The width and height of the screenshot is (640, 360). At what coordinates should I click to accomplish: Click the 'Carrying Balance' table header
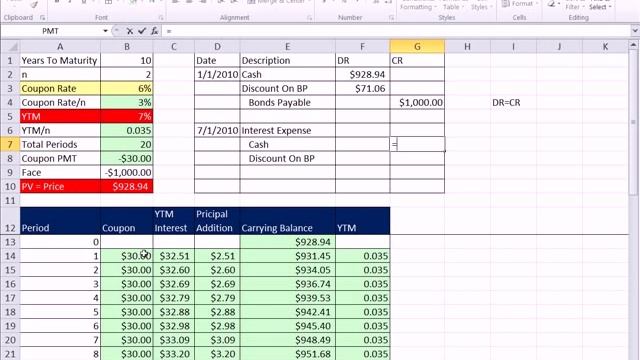[x=288, y=221]
